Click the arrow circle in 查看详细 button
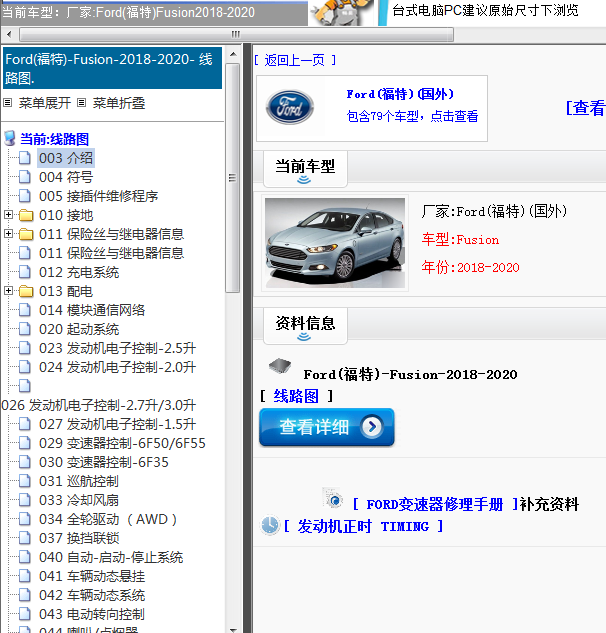606x633 pixels. click(x=372, y=426)
